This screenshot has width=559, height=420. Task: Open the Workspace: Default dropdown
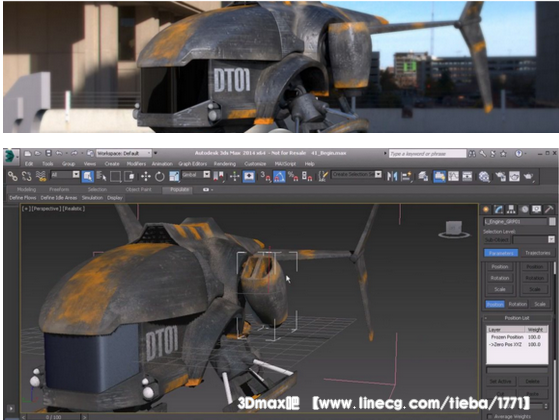tap(124, 153)
